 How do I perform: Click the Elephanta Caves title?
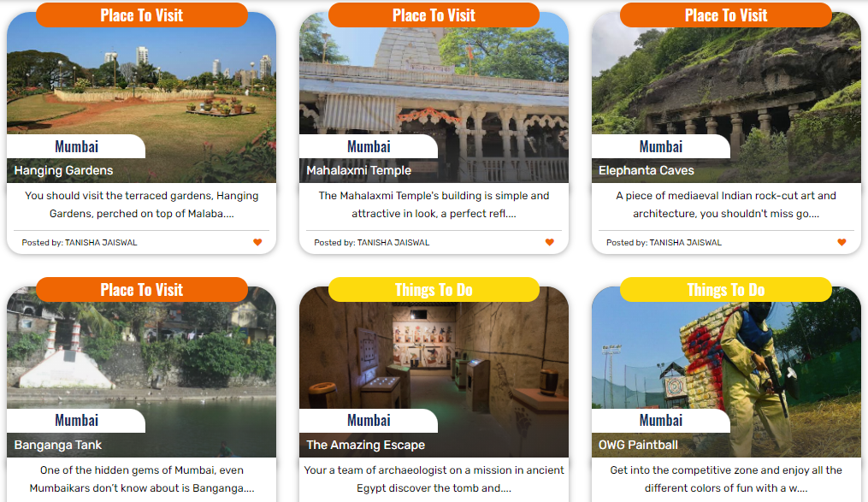(x=646, y=170)
